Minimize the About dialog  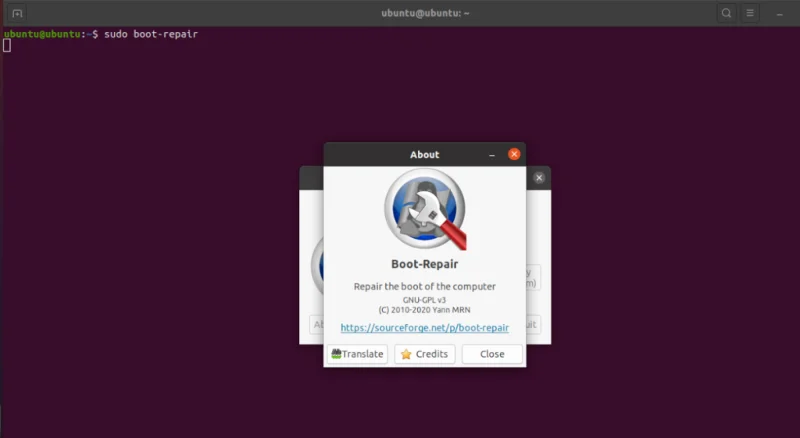click(x=492, y=155)
